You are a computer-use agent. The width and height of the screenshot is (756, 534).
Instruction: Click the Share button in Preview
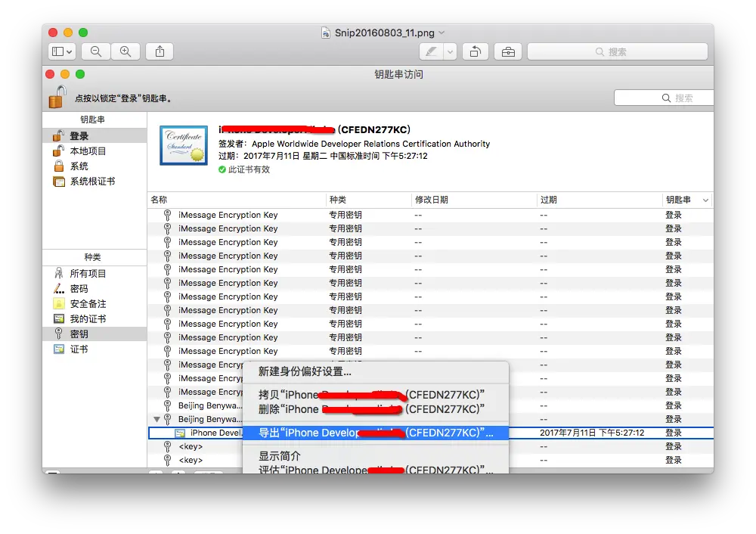pyautogui.click(x=160, y=51)
